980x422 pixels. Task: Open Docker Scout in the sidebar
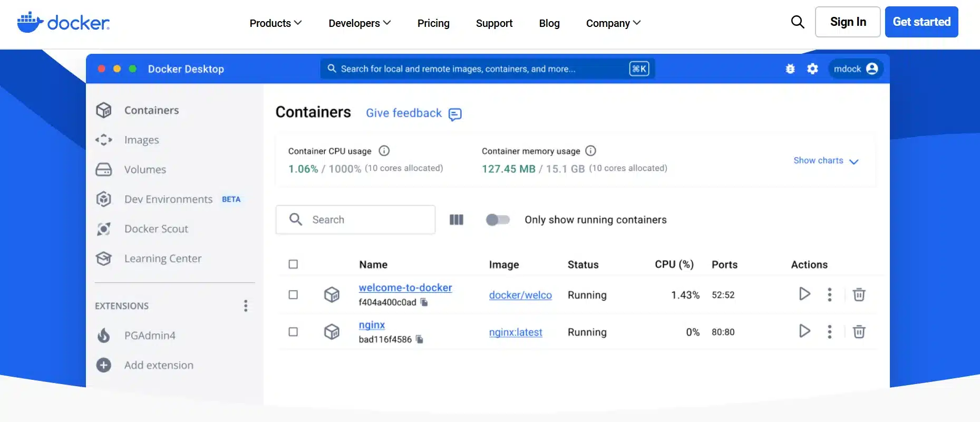[x=156, y=229]
